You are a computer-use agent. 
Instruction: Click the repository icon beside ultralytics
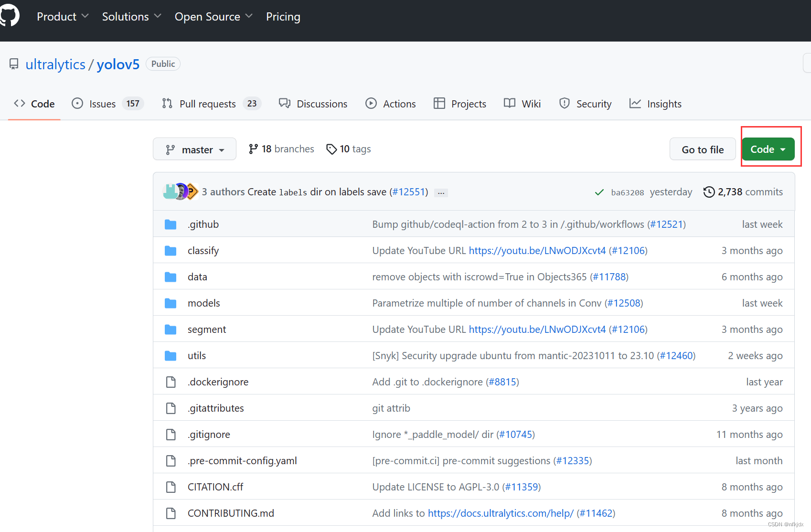click(14, 64)
